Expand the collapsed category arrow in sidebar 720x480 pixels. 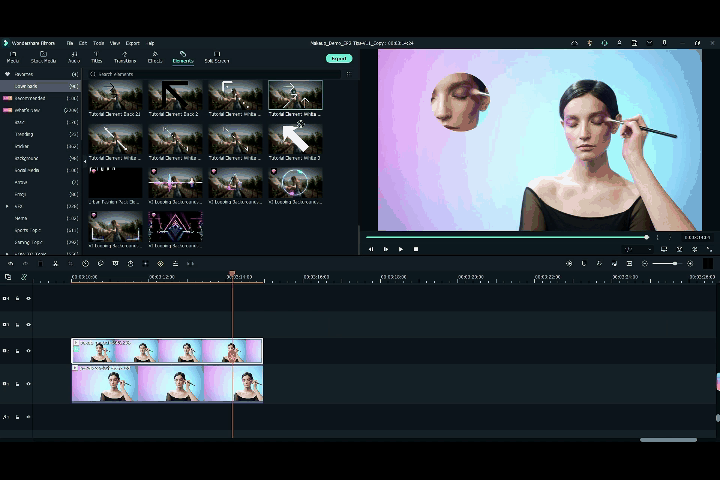7,206
